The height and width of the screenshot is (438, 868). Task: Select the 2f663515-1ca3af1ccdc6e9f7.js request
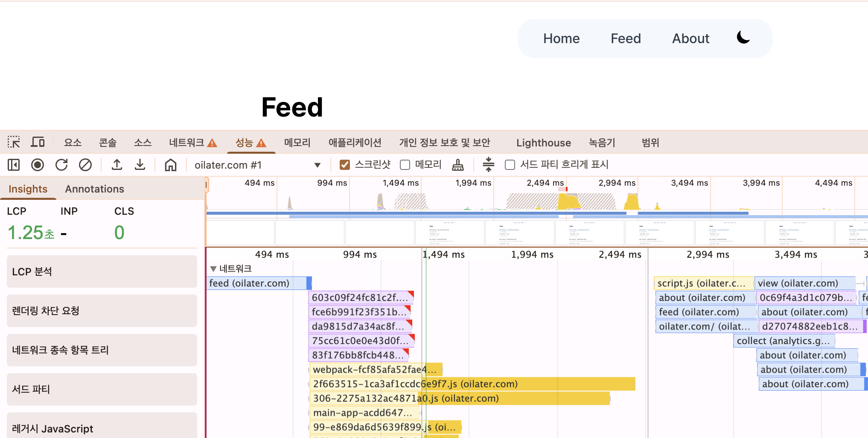pos(472,384)
